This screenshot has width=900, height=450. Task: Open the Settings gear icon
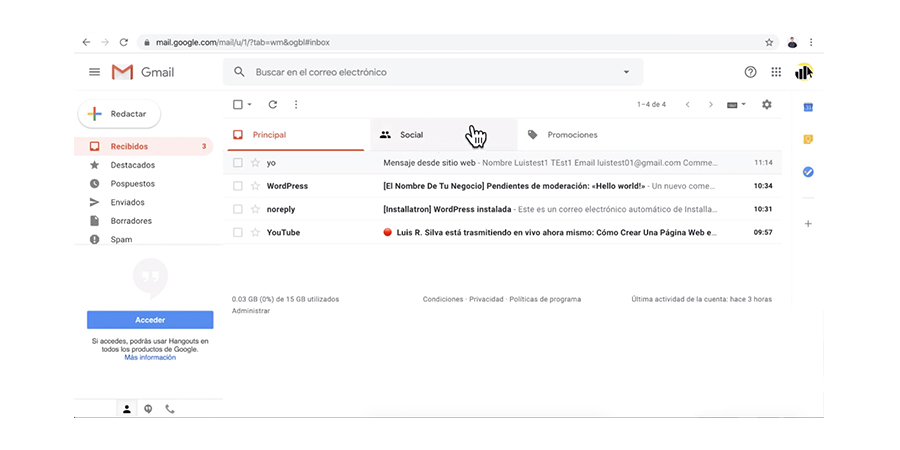point(767,104)
